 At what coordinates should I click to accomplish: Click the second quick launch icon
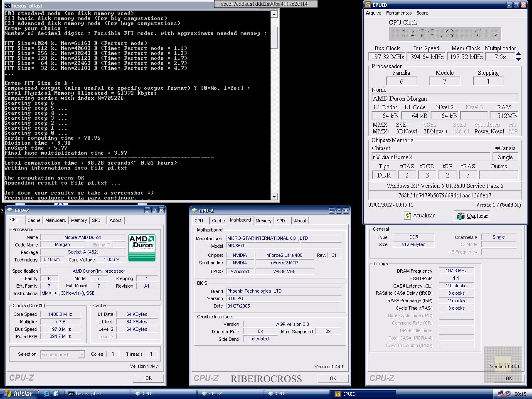57,394
